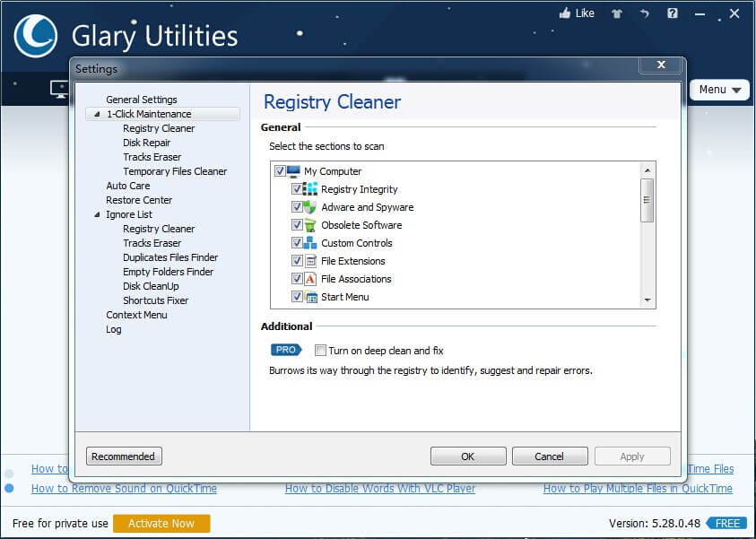The height and width of the screenshot is (539, 756).
Task: Enable Turn on deep clean and fix
Action: click(x=320, y=351)
